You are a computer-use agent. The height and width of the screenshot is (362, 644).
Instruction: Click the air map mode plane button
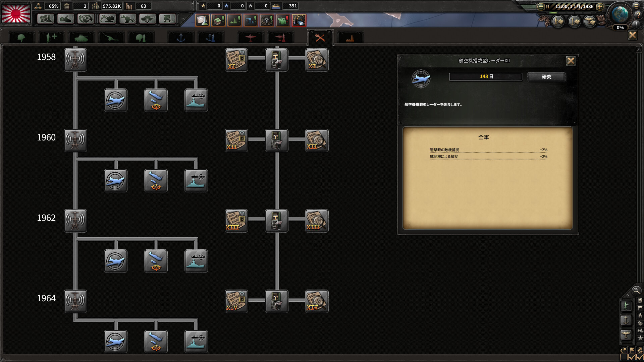click(626, 334)
